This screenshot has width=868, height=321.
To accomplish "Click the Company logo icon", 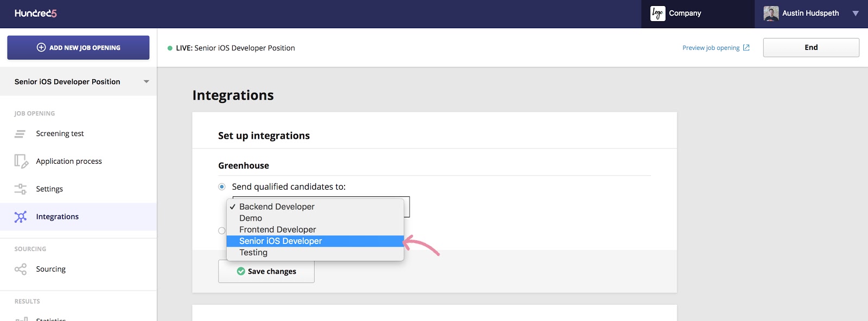I will click(x=658, y=14).
